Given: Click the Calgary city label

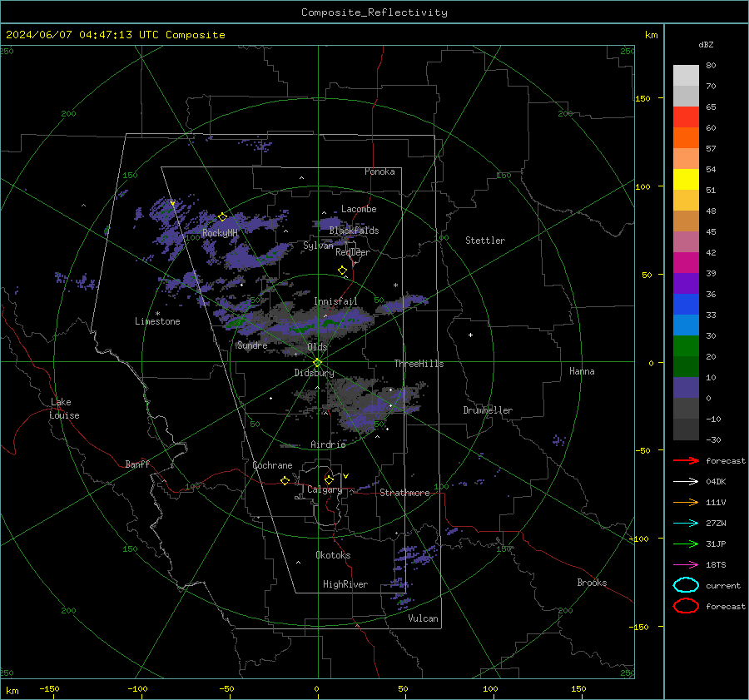Looking at the screenshot, I should tap(325, 489).
